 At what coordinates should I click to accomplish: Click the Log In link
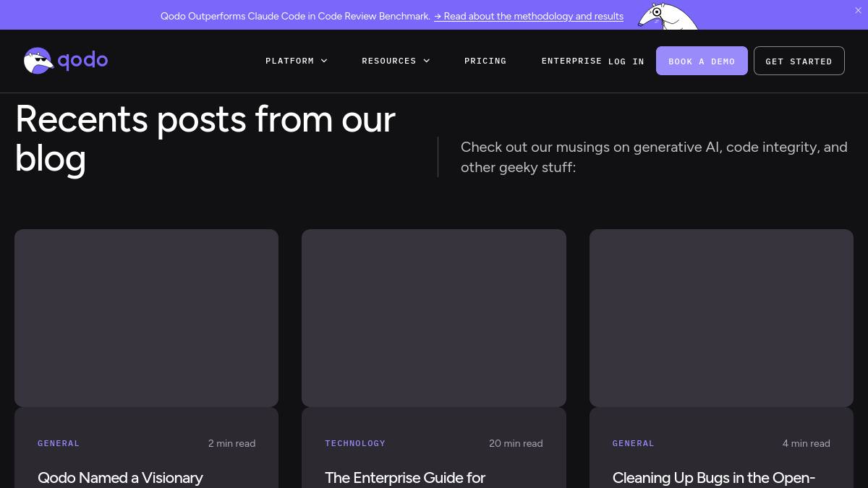click(626, 61)
